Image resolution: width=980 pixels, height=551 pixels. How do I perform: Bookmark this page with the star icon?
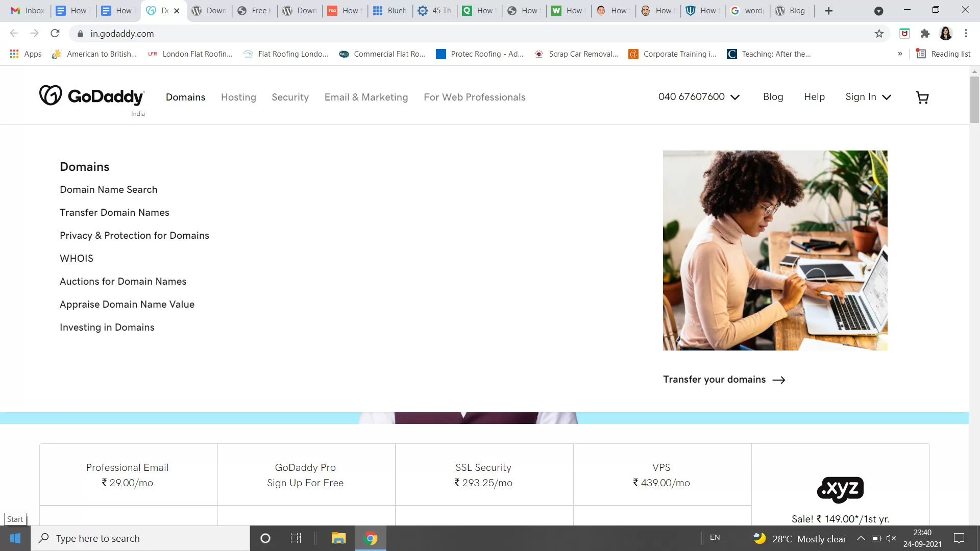pos(879,34)
